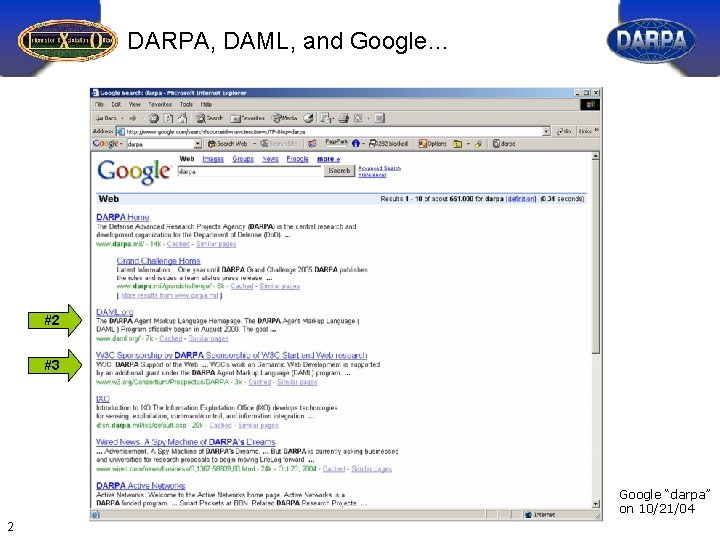720x540 pixels.
Task: Open the DAML.org search result
Action: coord(115,312)
